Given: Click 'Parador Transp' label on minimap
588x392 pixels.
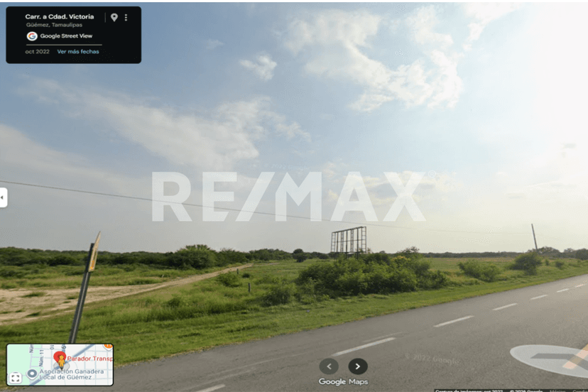Looking at the screenshot, I should tap(90, 359).
